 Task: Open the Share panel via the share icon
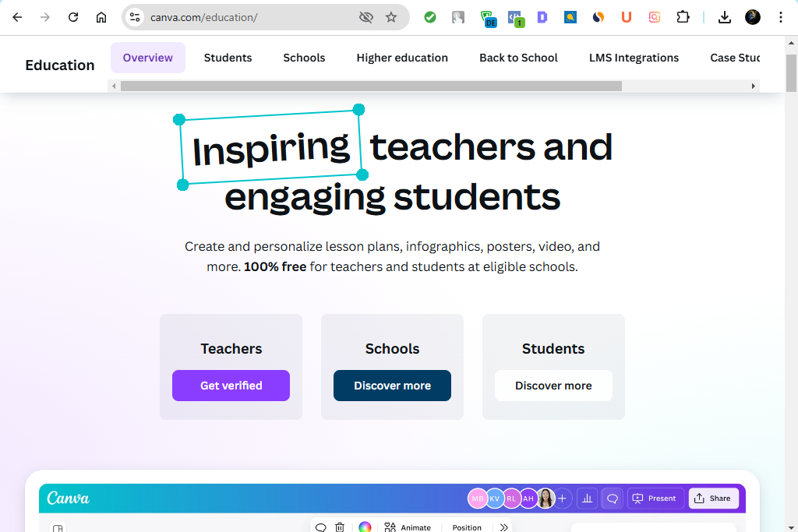pyautogui.click(x=713, y=499)
